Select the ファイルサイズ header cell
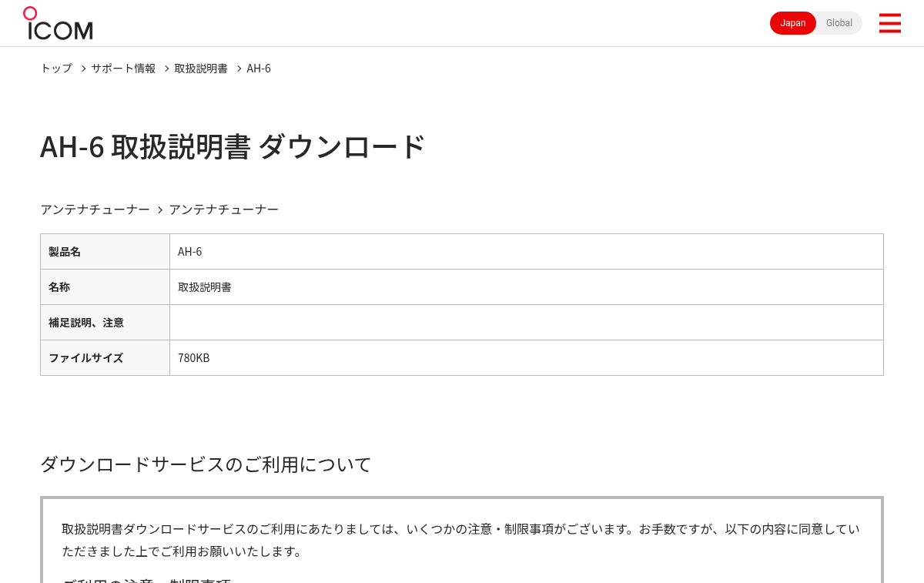Screen dimensions: 924x583 [105, 358]
